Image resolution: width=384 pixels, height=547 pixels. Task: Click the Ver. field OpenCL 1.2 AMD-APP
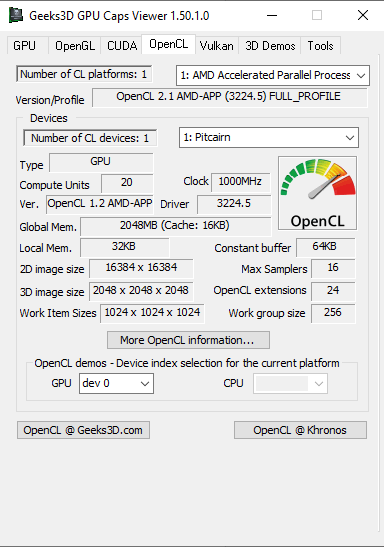pyautogui.click(x=100, y=204)
